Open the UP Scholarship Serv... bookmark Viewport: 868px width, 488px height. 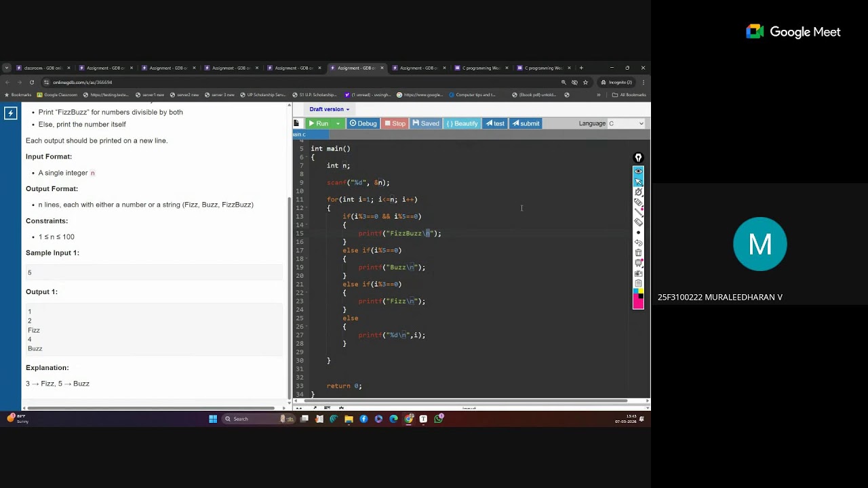pyautogui.click(x=262, y=95)
